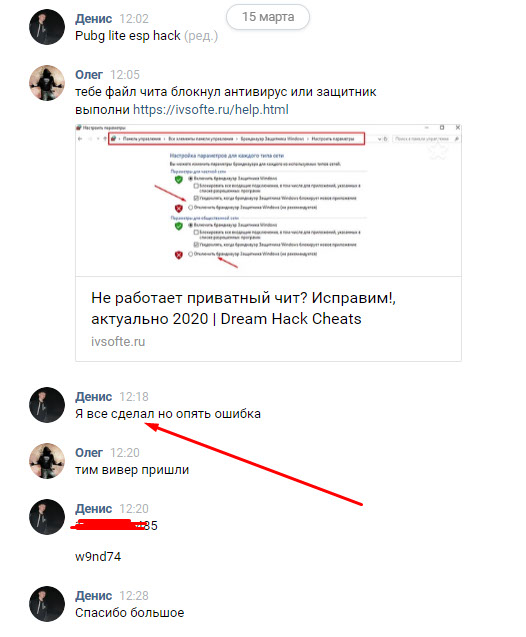This screenshot has width=526, height=637.
Task: Open sender name Денис at 12:02
Action: [93, 19]
